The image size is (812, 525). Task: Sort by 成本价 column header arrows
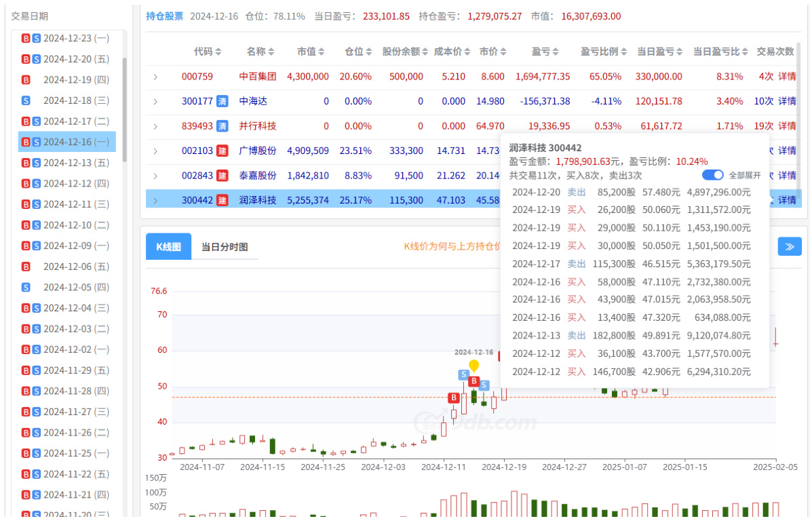[468, 52]
